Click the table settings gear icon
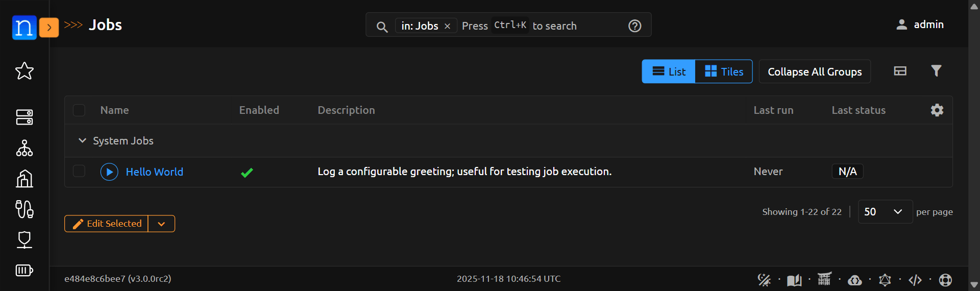Image resolution: width=980 pixels, height=291 pixels. pos(937,110)
